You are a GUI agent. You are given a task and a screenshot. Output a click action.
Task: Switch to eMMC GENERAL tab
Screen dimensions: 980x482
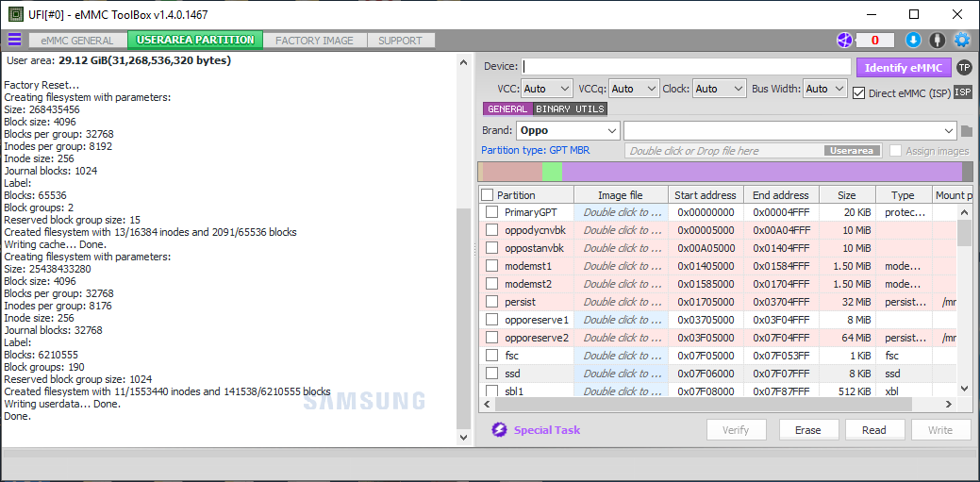pyautogui.click(x=77, y=41)
